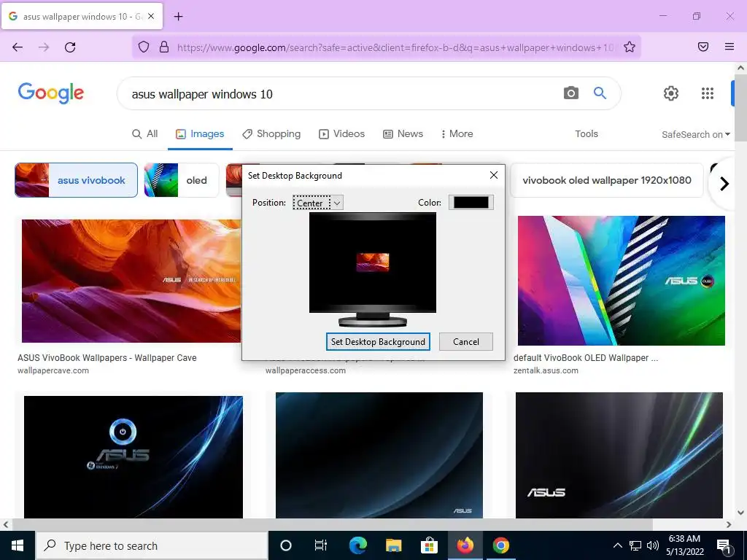Show next suggestion chips with right chevron
This screenshot has height=560, width=747.
[x=724, y=183]
